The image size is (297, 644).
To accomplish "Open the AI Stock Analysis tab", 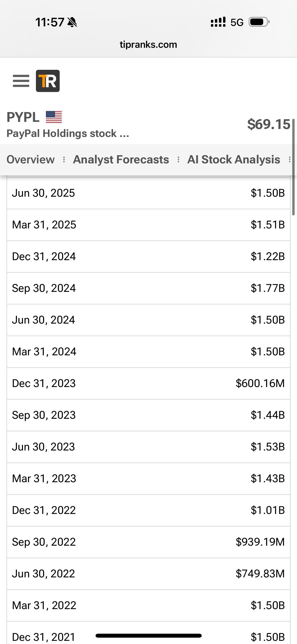I will (234, 159).
